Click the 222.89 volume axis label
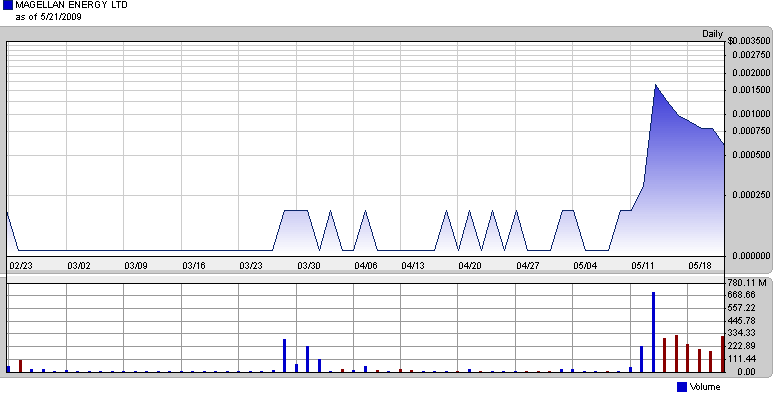Viewport: 777px width, 395px height. 741,346
